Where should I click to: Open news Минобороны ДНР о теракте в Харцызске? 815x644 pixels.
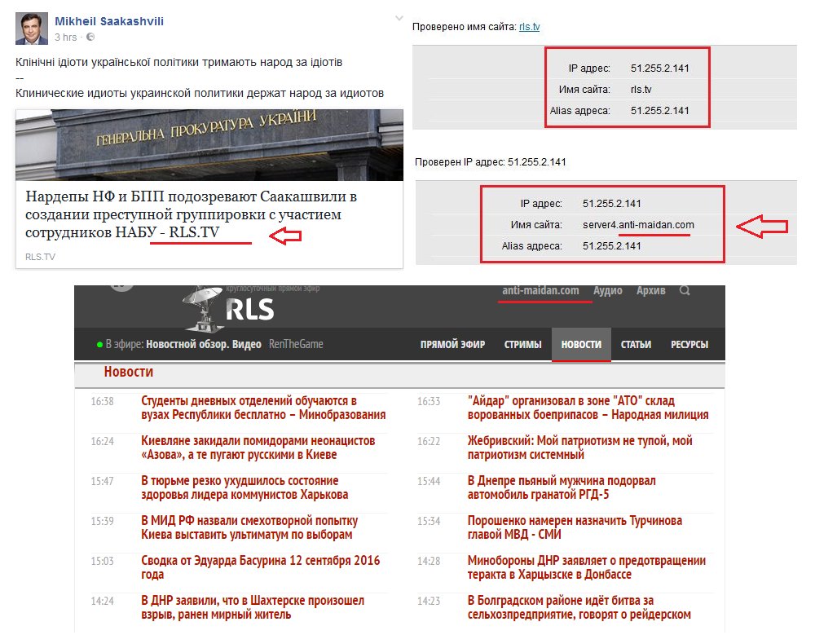coord(586,567)
